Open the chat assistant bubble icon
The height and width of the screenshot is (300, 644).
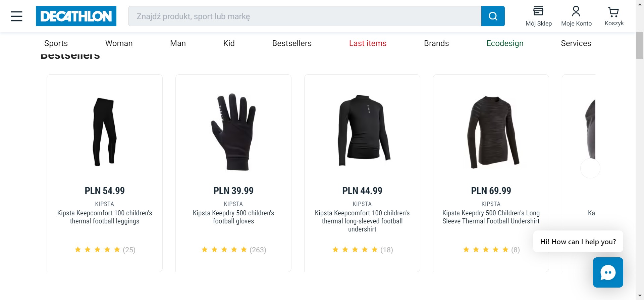(608, 272)
